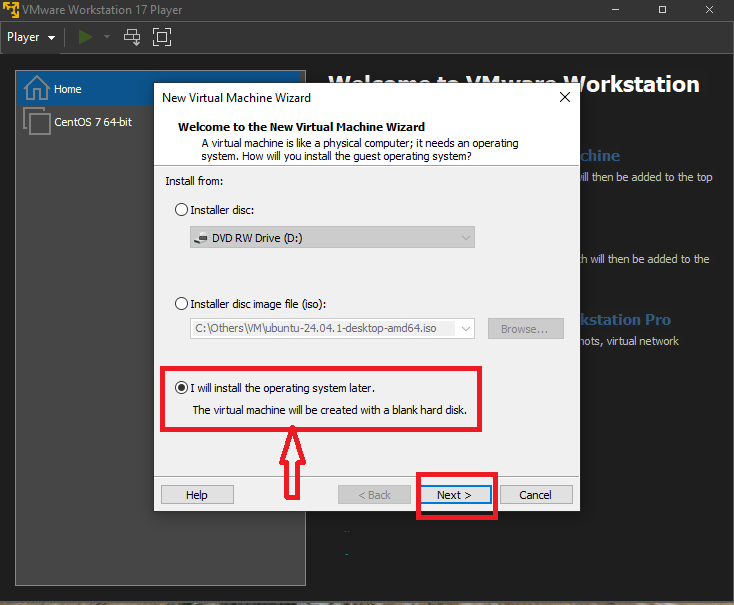Click the Cancel button
Image resolution: width=734 pixels, height=605 pixels.
click(535, 495)
